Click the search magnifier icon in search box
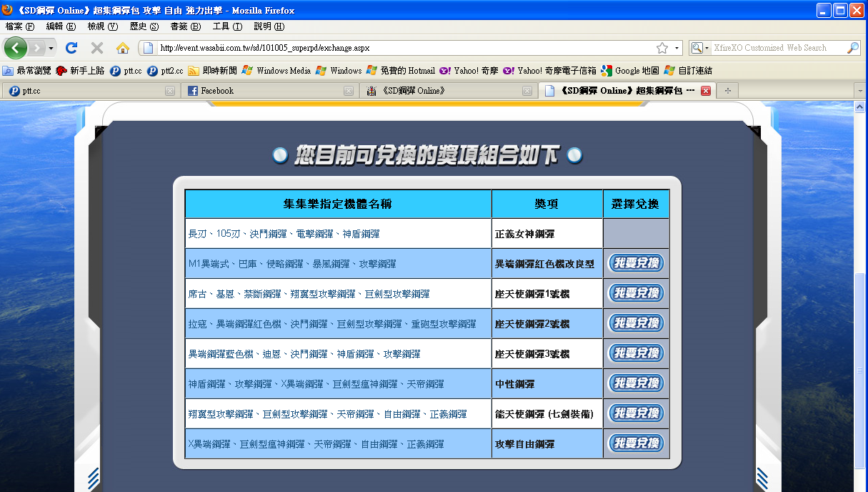 [x=853, y=48]
